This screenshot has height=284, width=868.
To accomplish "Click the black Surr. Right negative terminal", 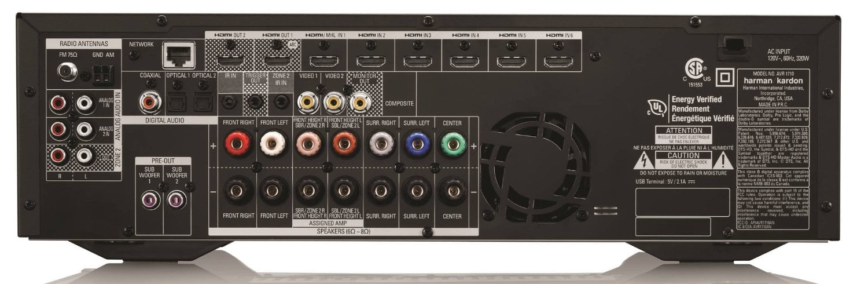I will [x=381, y=190].
